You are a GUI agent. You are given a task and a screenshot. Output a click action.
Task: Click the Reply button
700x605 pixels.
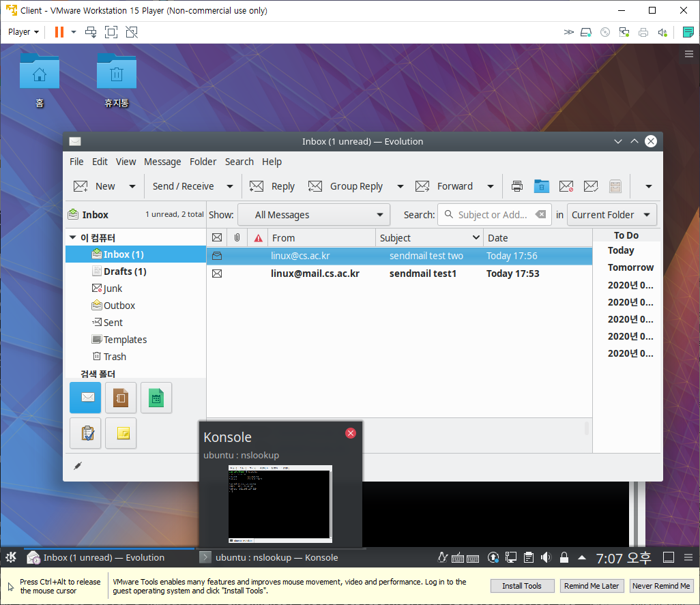coord(272,186)
